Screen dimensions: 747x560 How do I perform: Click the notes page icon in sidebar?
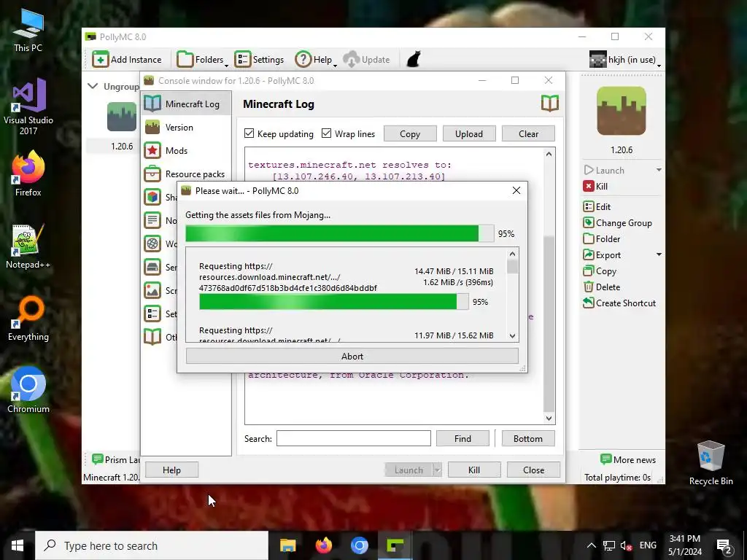tap(152, 220)
